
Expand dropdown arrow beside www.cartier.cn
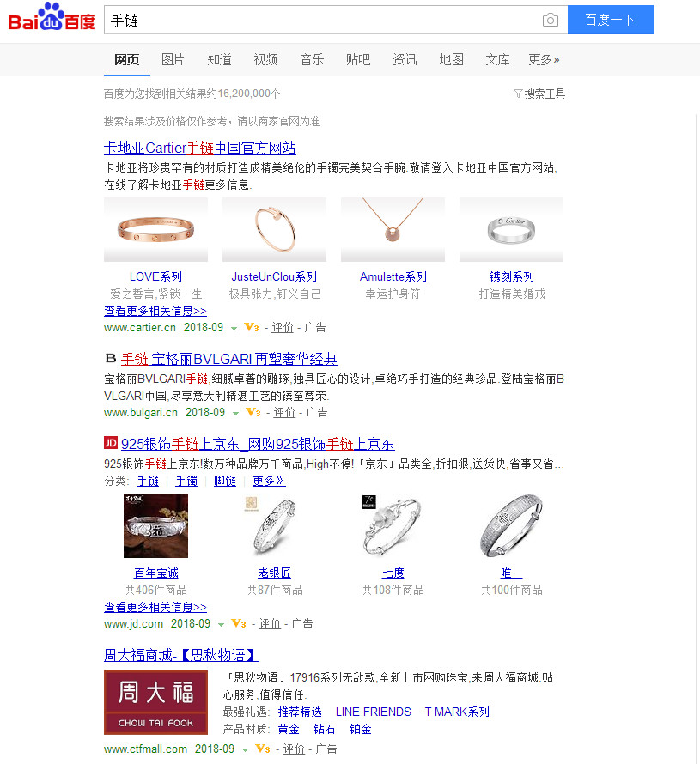234,329
